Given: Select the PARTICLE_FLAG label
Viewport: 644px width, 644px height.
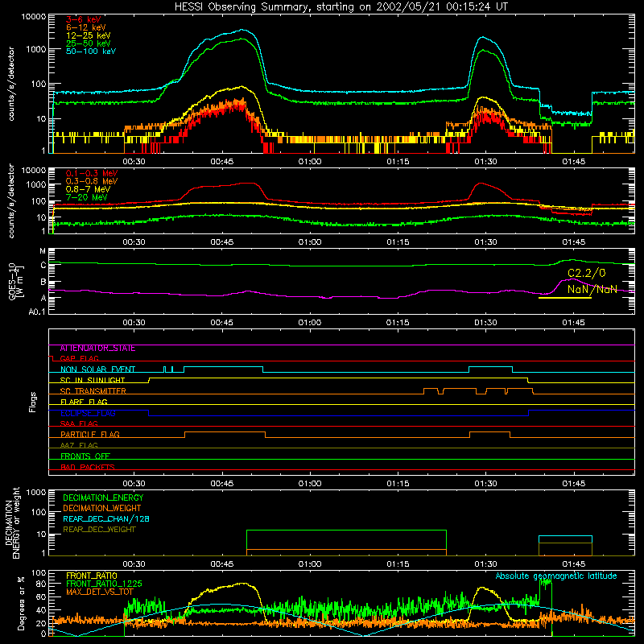Looking at the screenshot, I should pyautogui.click(x=90, y=435).
